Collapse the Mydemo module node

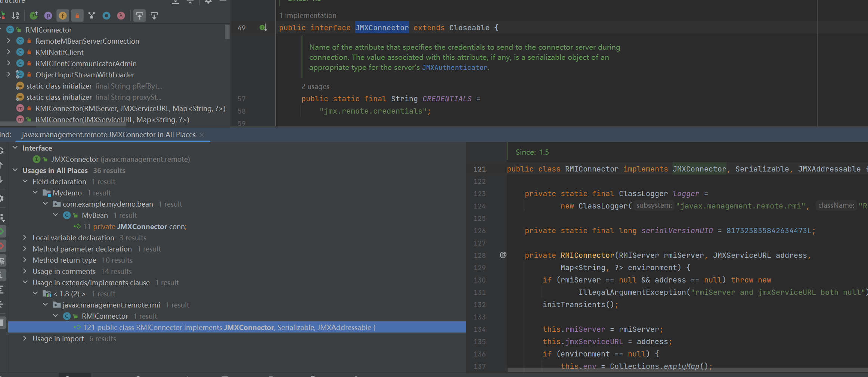pos(35,193)
